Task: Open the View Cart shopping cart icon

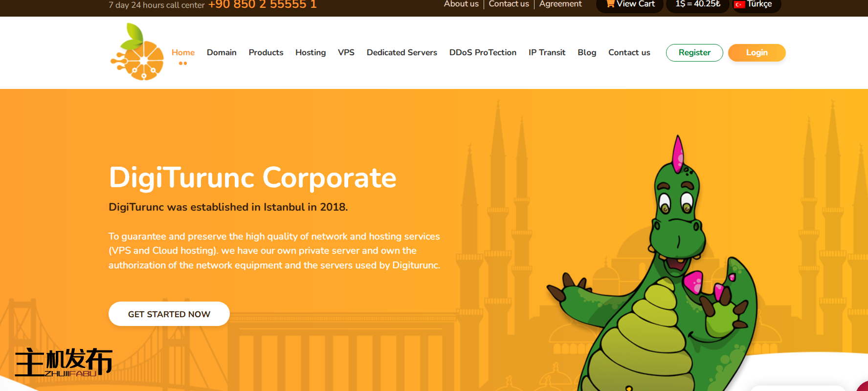Action: coord(610,4)
